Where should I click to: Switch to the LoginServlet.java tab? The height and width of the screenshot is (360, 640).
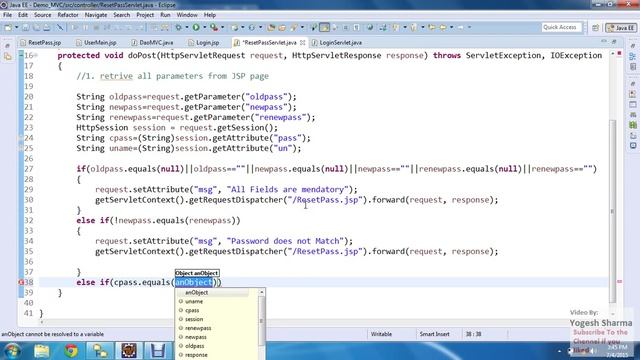point(337,42)
